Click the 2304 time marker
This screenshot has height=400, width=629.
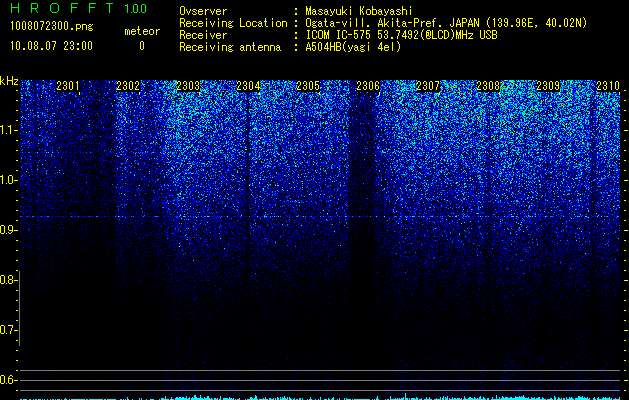248,86
